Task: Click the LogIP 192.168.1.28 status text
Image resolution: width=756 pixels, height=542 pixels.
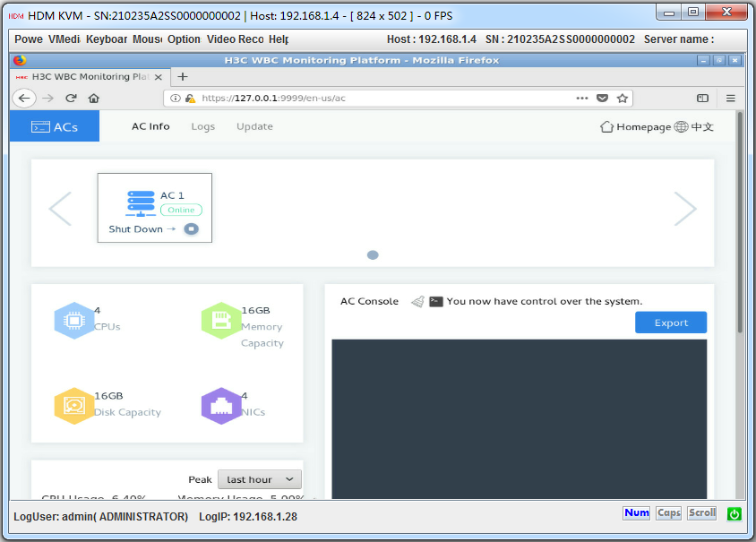Action: point(248,517)
